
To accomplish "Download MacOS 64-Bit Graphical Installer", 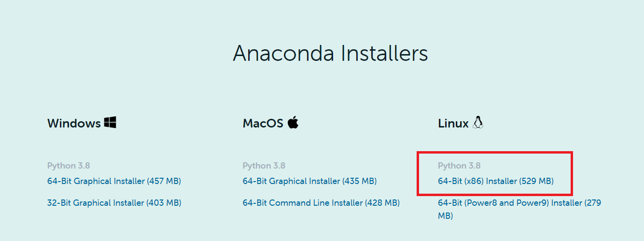I will (309, 181).
